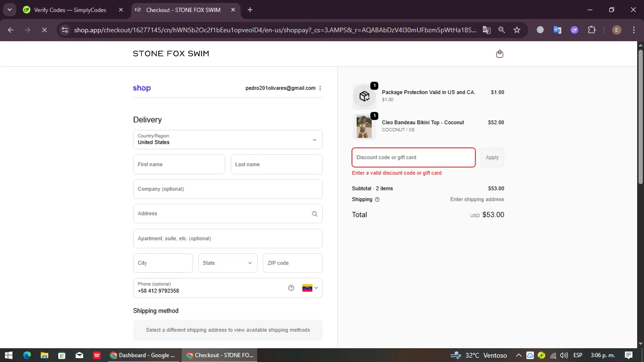Bookmark this page with the star icon

point(517,30)
